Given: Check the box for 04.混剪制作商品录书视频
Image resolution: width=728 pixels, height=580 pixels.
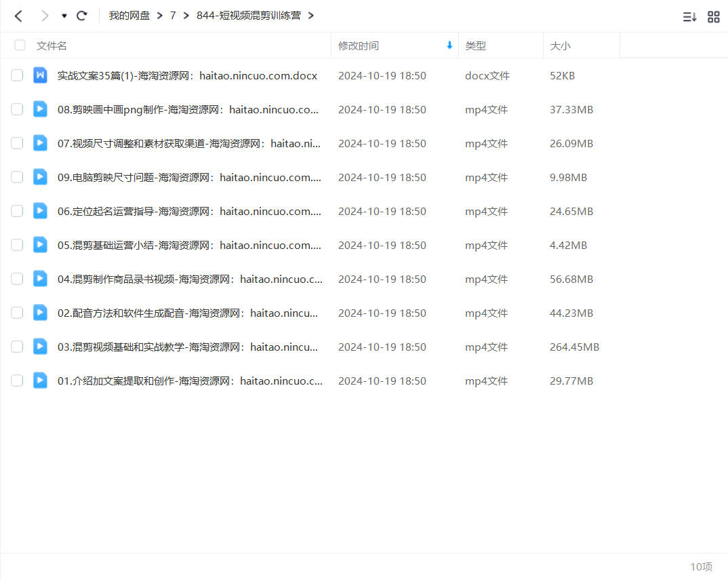Looking at the screenshot, I should point(17,279).
